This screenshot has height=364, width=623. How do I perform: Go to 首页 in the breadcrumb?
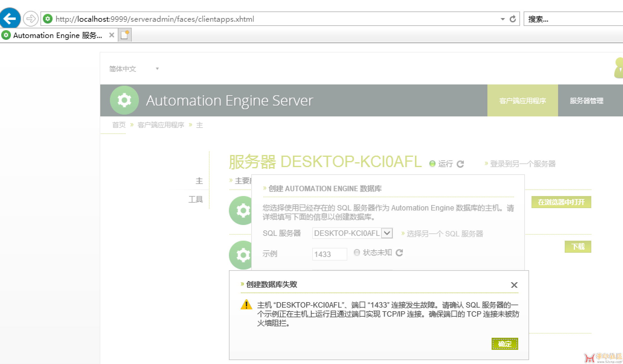coord(119,125)
